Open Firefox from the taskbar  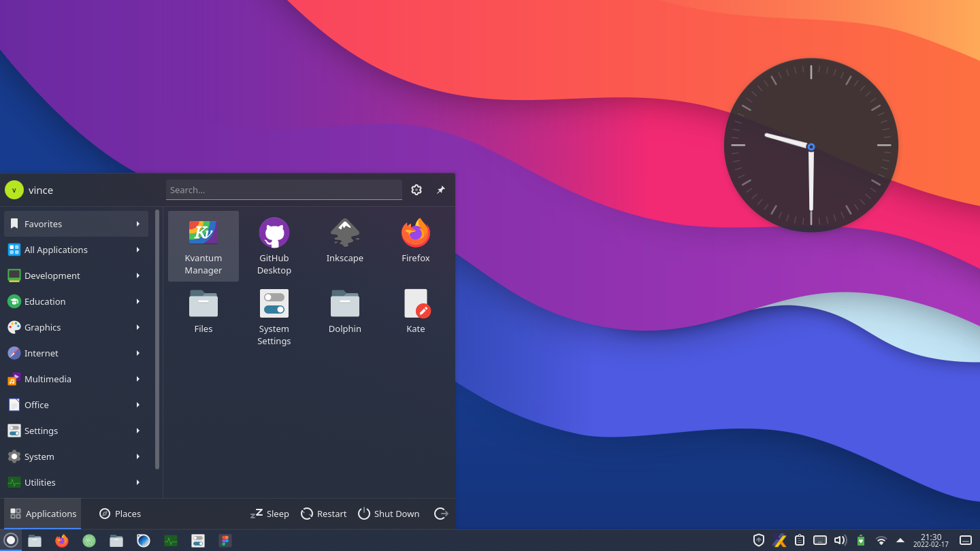point(62,541)
